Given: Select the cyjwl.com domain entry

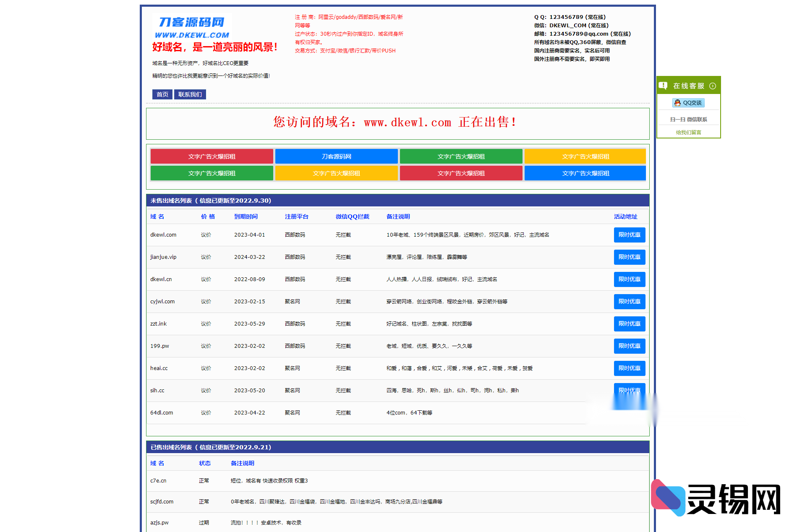Looking at the screenshot, I should (162, 302).
